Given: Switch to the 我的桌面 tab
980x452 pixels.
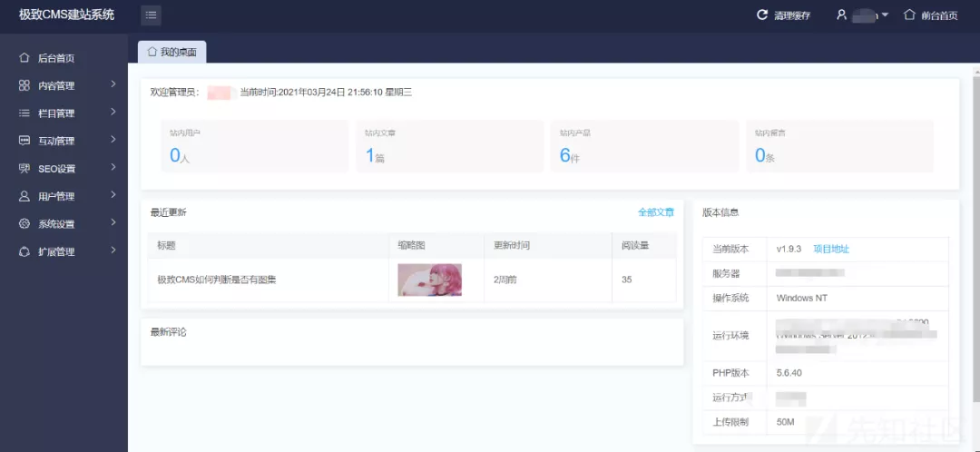Looking at the screenshot, I should pyautogui.click(x=171, y=52).
